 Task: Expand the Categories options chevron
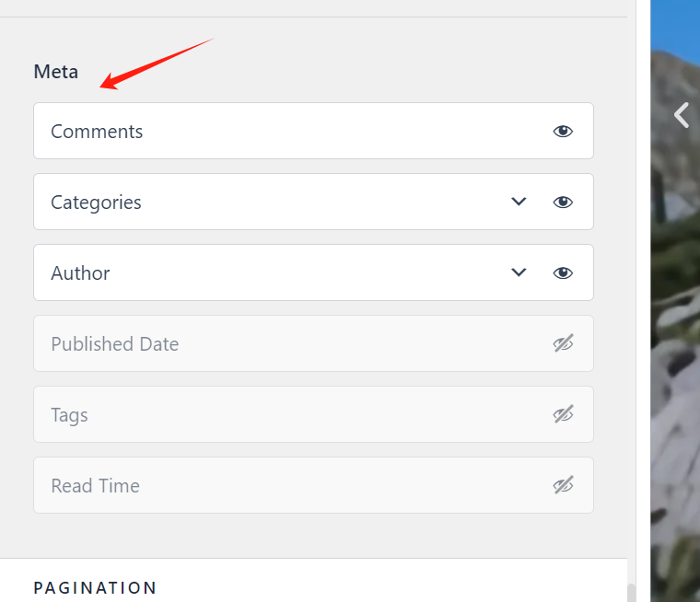pyautogui.click(x=519, y=202)
